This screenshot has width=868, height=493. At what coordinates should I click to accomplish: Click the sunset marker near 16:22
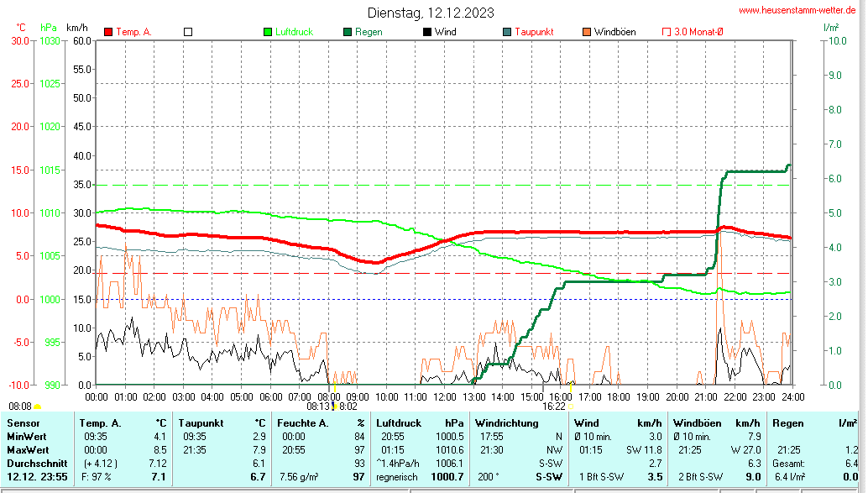pyautogui.click(x=572, y=406)
